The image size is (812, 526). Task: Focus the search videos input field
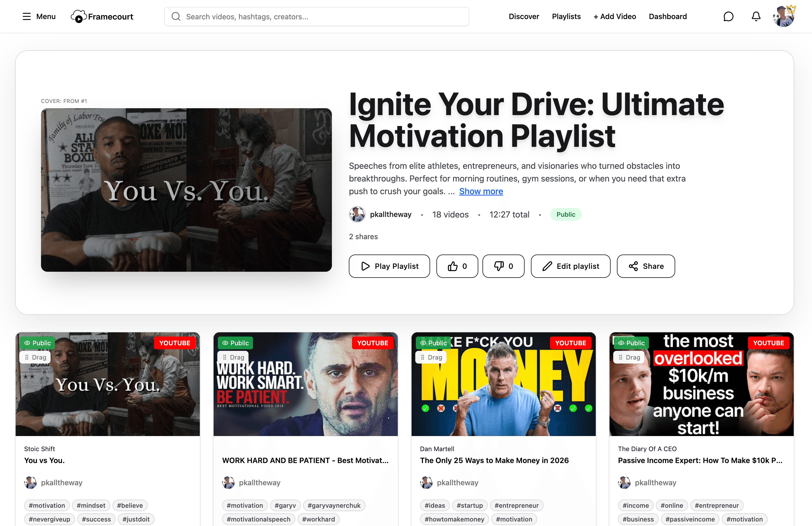[317, 16]
